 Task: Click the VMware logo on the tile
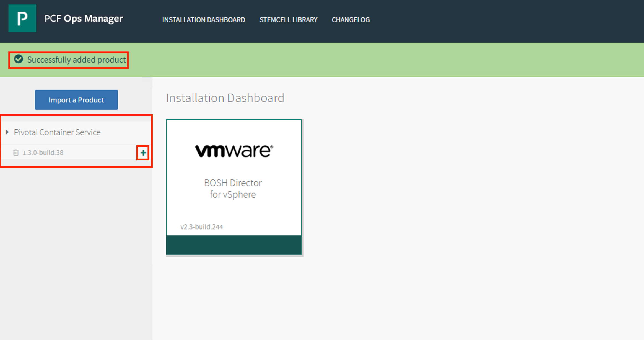[x=234, y=151]
